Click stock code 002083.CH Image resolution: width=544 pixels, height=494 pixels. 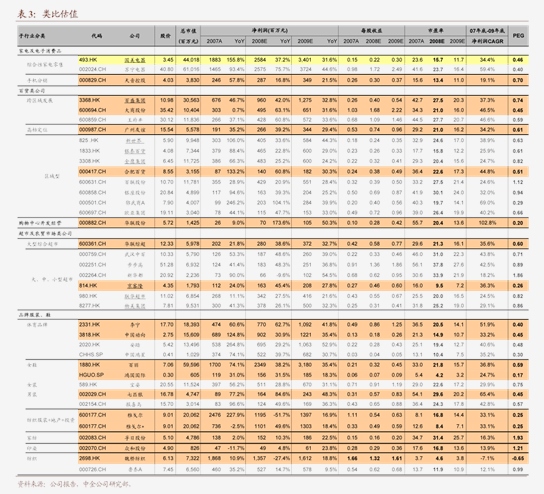[x=92, y=437]
